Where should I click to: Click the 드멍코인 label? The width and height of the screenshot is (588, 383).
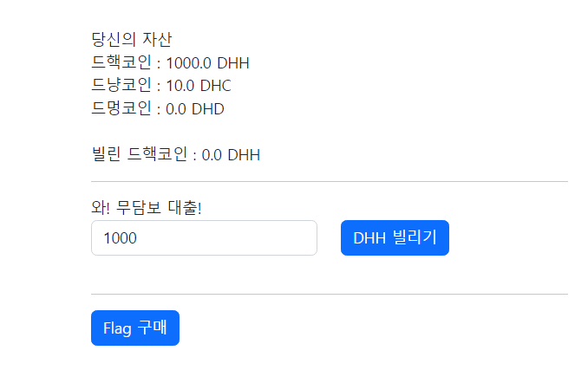[121, 108]
